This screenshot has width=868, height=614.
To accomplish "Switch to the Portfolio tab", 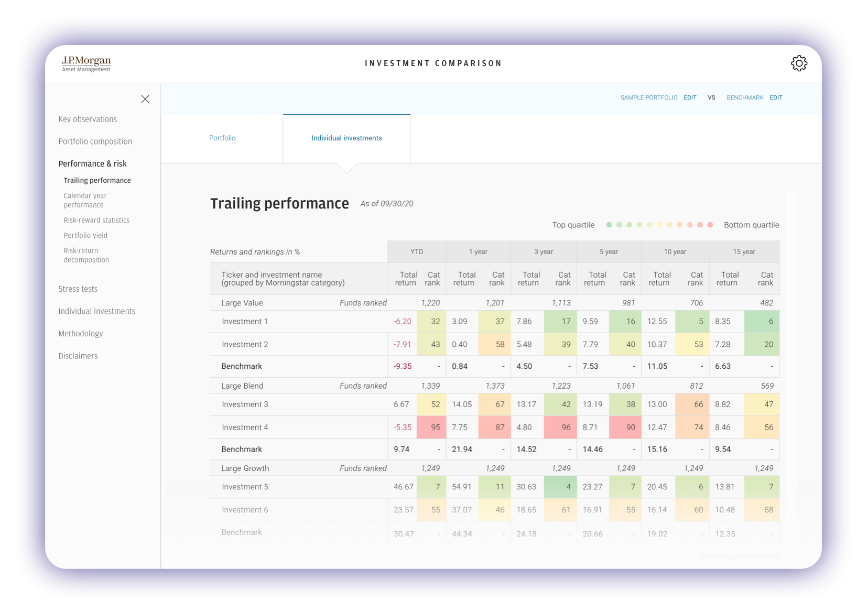I will point(222,138).
